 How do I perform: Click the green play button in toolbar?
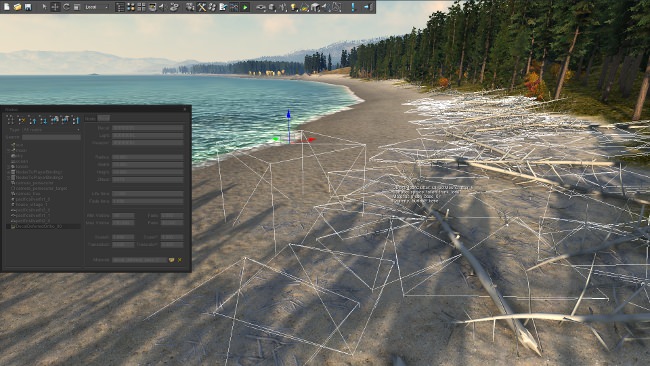[x=245, y=7]
